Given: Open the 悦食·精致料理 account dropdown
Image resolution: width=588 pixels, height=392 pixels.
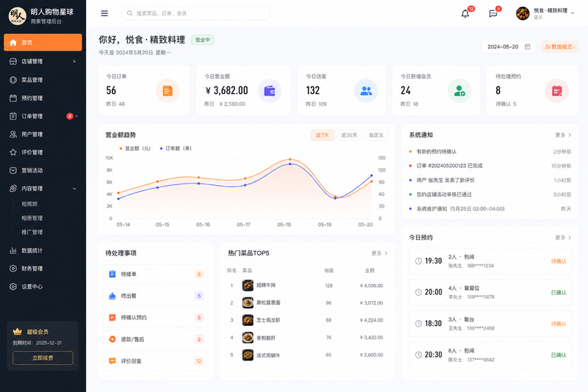Looking at the screenshot, I should click(545, 13).
